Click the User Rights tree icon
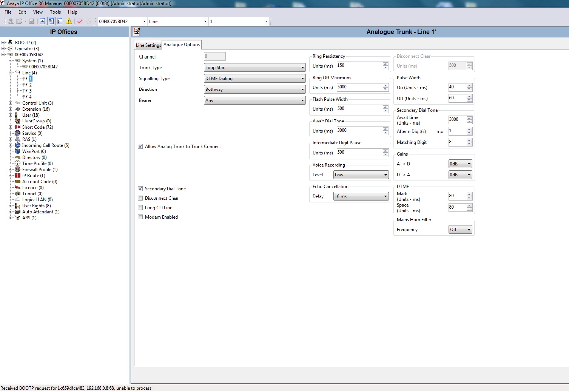 (x=17, y=205)
